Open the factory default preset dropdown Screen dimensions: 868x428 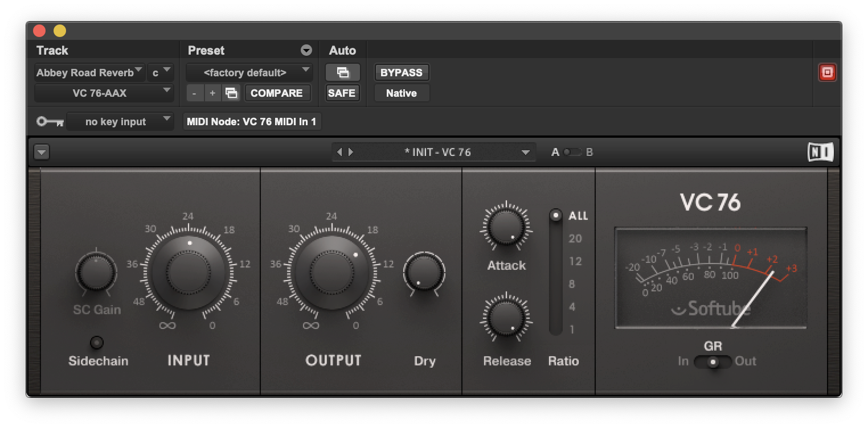click(249, 72)
